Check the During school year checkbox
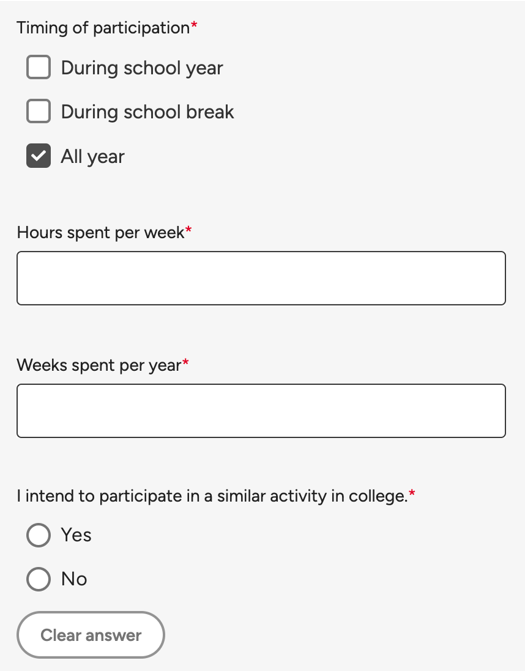Image resolution: width=525 pixels, height=671 pixels. 39,67
